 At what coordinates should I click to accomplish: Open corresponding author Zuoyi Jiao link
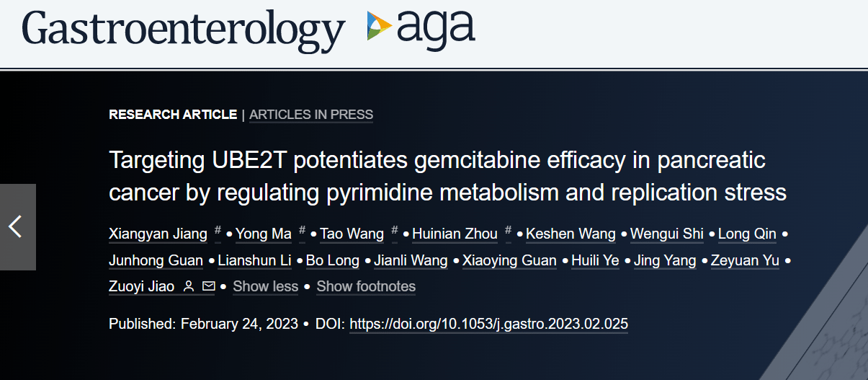click(142, 286)
